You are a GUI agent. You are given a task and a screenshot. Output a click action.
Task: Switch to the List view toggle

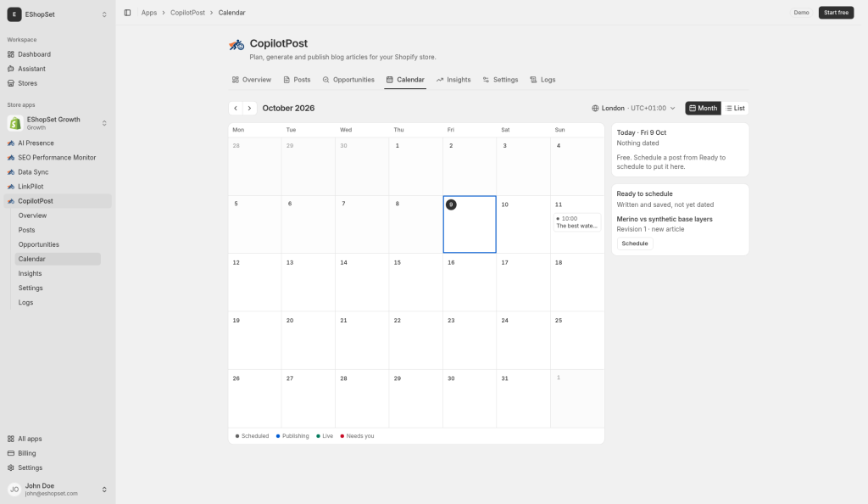pyautogui.click(x=735, y=109)
